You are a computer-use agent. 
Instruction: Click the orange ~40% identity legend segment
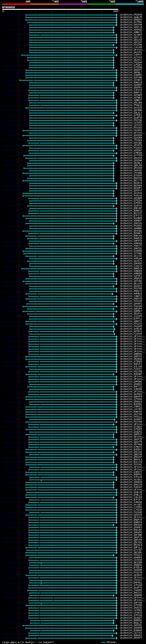click(x=45, y=4)
